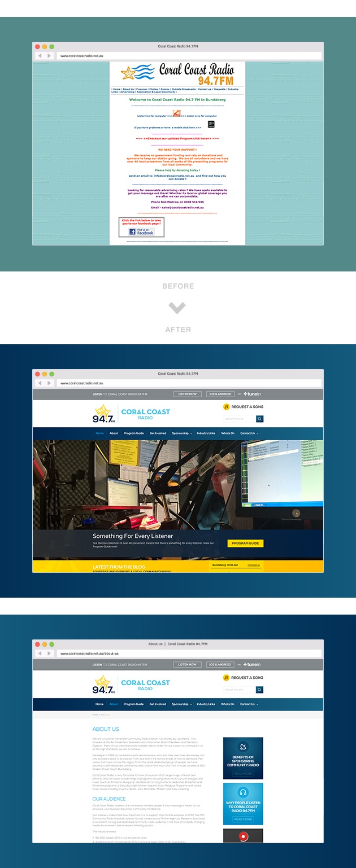Click the satellite dish icon in sponsoring benefits card

coord(243,747)
